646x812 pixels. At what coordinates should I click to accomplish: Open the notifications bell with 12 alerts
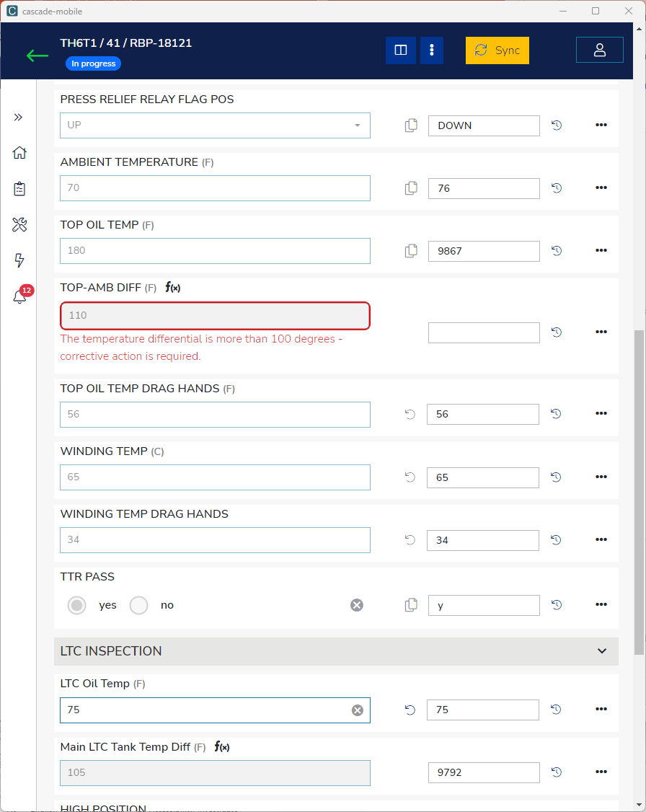pyautogui.click(x=19, y=296)
